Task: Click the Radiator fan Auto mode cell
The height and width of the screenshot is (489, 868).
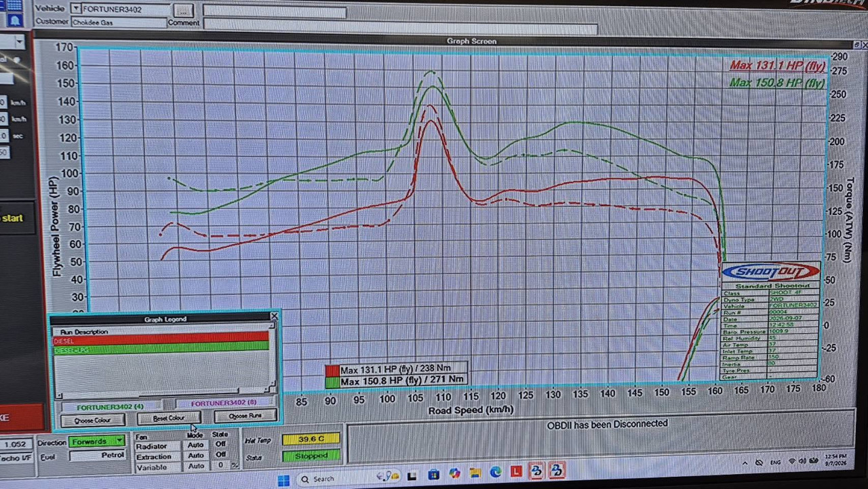Action: [195, 445]
